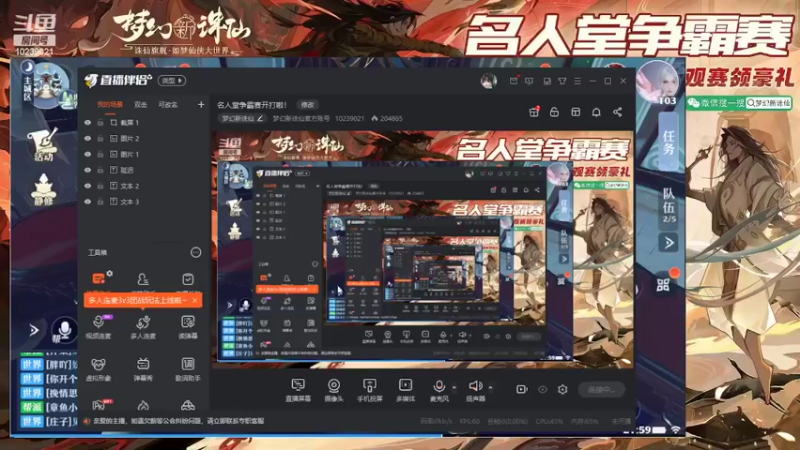Open the mail icon in the title bar
The width and height of the screenshot is (800, 450).
click(x=514, y=81)
